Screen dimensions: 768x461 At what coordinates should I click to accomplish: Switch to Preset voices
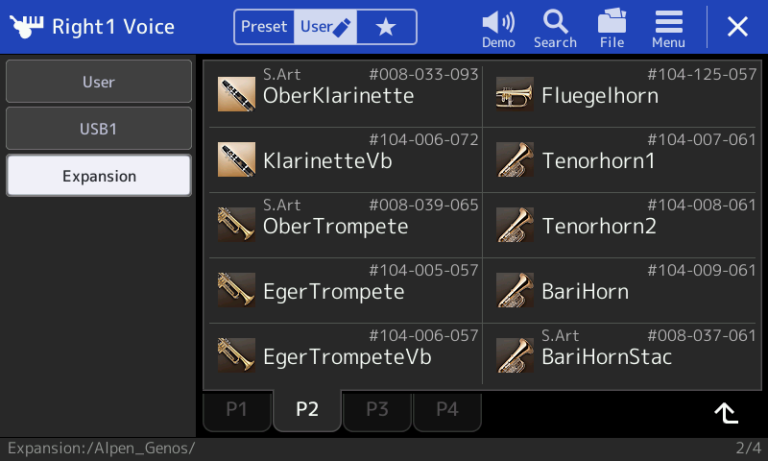[264, 26]
